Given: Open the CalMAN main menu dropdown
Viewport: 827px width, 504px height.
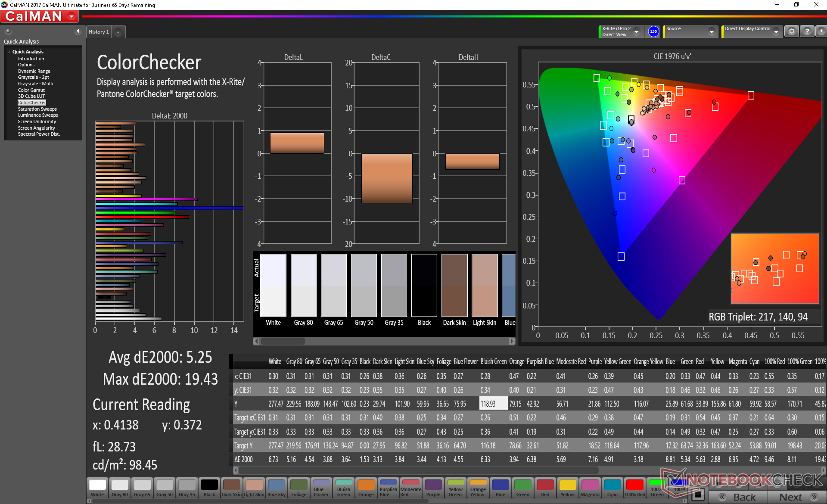Looking at the screenshot, I should coord(72,16).
